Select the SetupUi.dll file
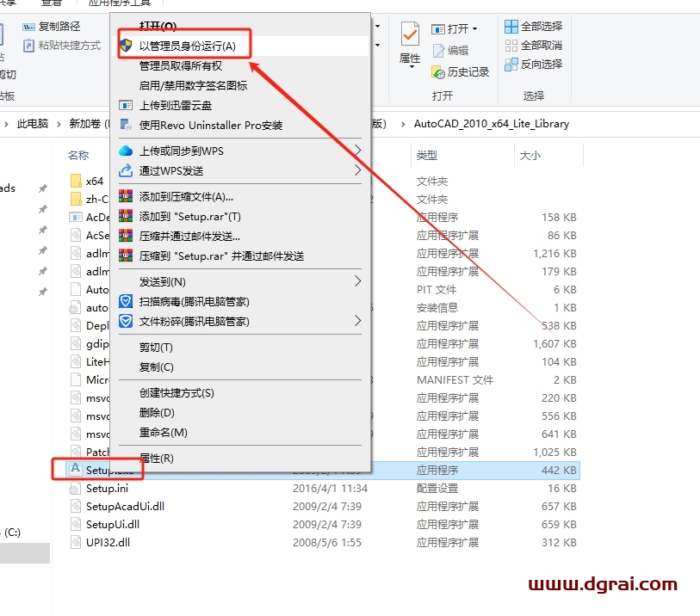 coord(113,525)
